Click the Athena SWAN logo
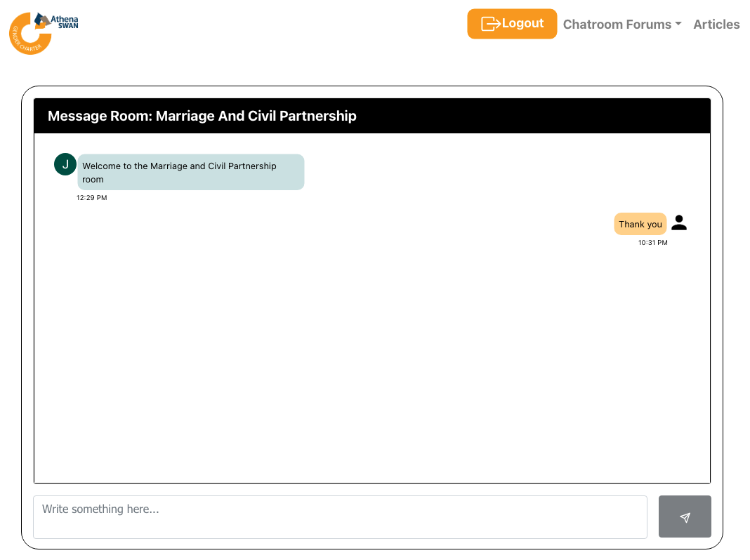 click(44, 32)
